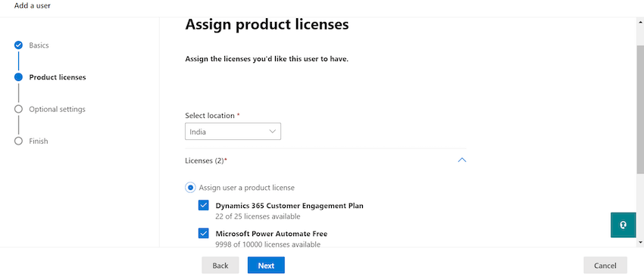The width and height of the screenshot is (644, 280).
Task: Click '9998 of 10000 licenses available' text
Action: coord(267,244)
